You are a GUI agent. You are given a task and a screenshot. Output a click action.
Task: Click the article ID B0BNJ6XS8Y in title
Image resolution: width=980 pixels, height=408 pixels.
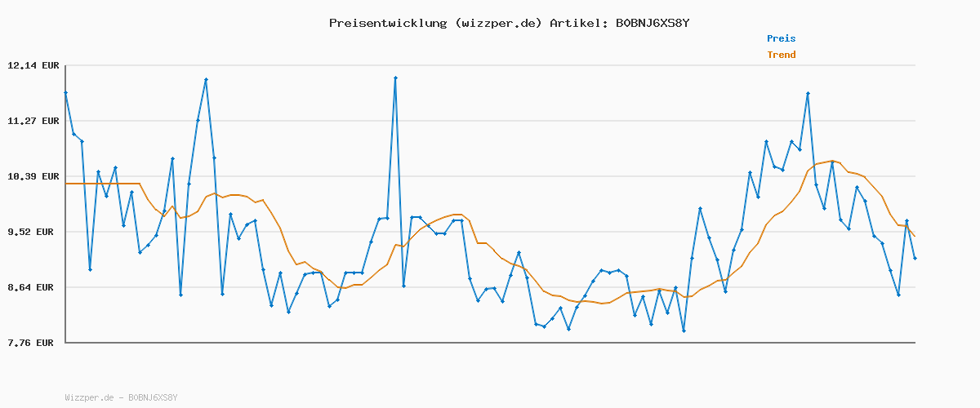pos(651,23)
